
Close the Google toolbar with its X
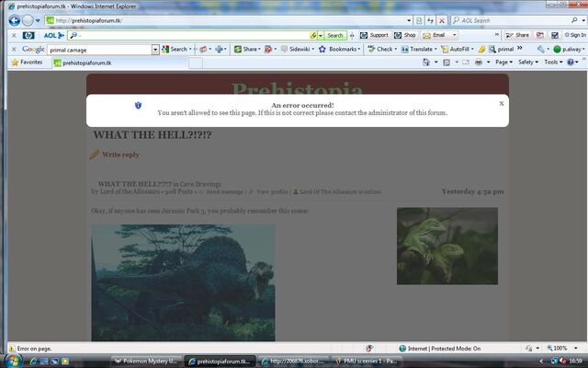pos(14,49)
